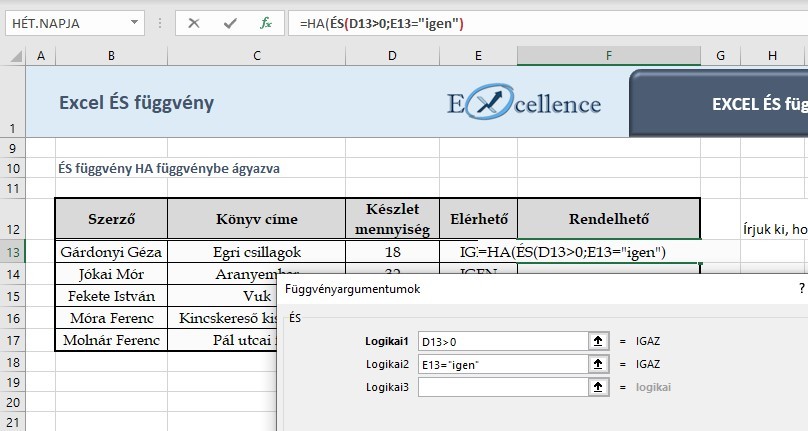Viewport: 808px width, 431px height.
Task: Click the Excellence logo
Action: tap(524, 102)
